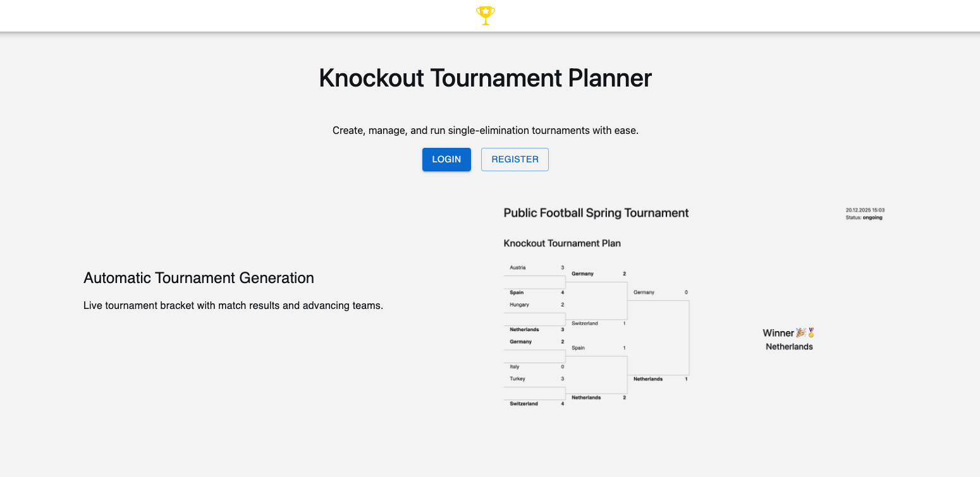Click the Knockout Tournament Planner main title
The height and width of the screenshot is (477, 980).
(x=485, y=78)
